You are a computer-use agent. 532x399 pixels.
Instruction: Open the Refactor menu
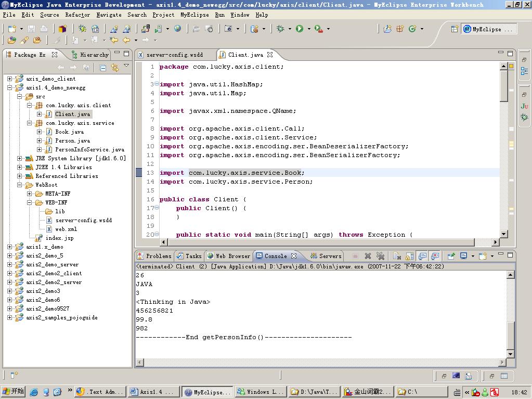pyautogui.click(x=77, y=15)
